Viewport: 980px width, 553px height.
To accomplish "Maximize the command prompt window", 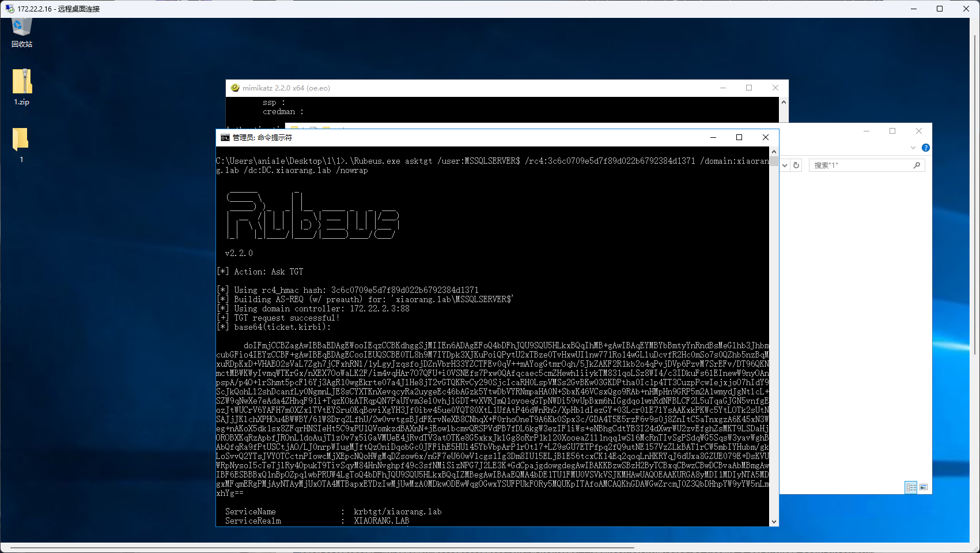I will pos(739,138).
